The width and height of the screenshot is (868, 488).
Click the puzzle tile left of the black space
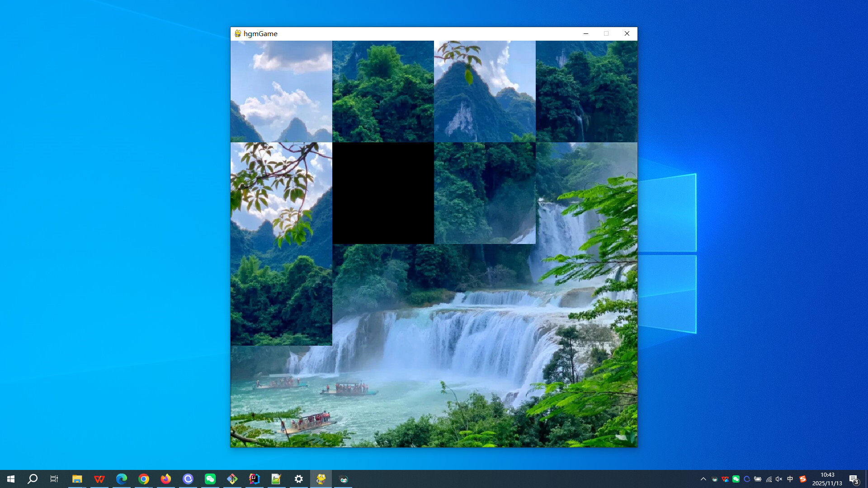pos(281,193)
